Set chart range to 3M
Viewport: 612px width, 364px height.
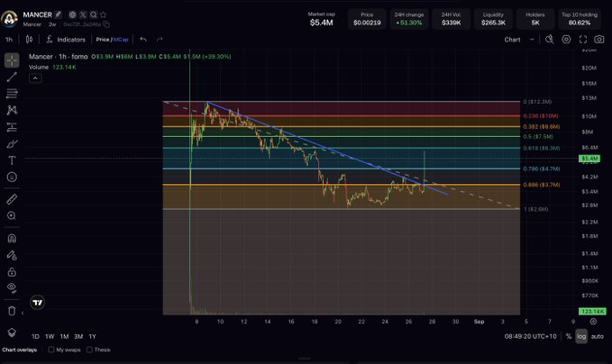click(78, 336)
